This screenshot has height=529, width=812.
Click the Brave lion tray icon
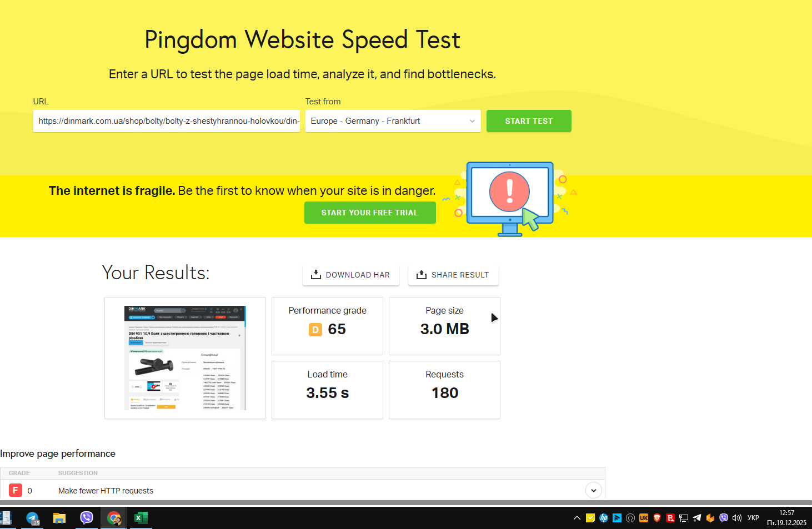(x=657, y=518)
